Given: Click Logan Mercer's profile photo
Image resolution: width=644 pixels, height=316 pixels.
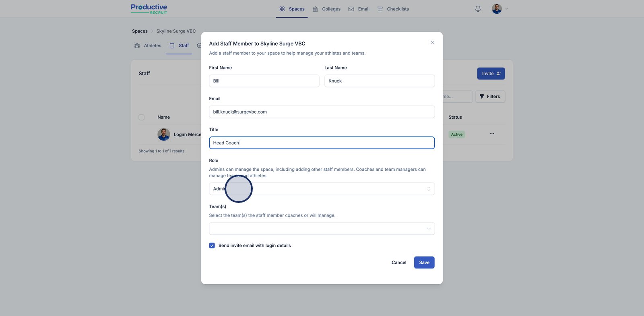Looking at the screenshot, I should pos(164,134).
